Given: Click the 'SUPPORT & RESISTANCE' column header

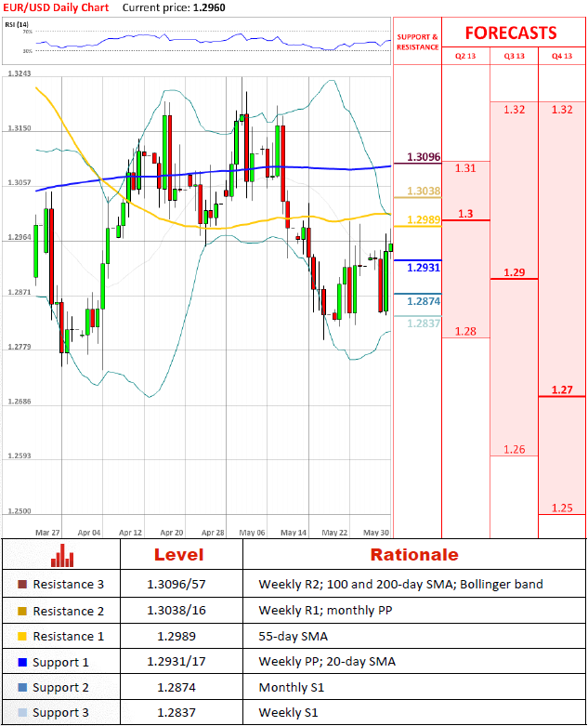Looking at the screenshot, I should (417, 42).
